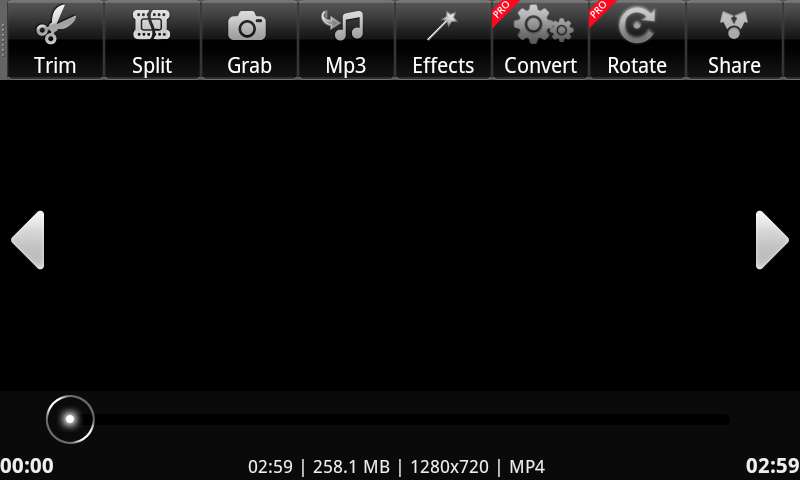This screenshot has width=800, height=480.
Task: Click the 258.1 MB file size text
Action: pyautogui.click(x=351, y=467)
